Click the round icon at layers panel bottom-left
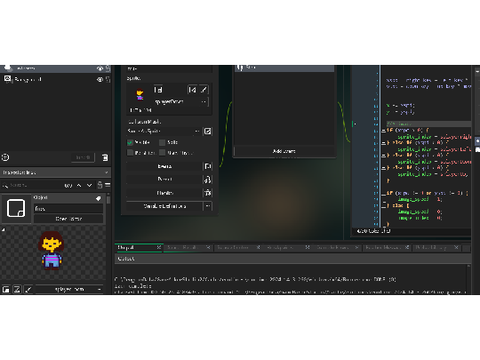The image size is (480, 360). [5, 157]
